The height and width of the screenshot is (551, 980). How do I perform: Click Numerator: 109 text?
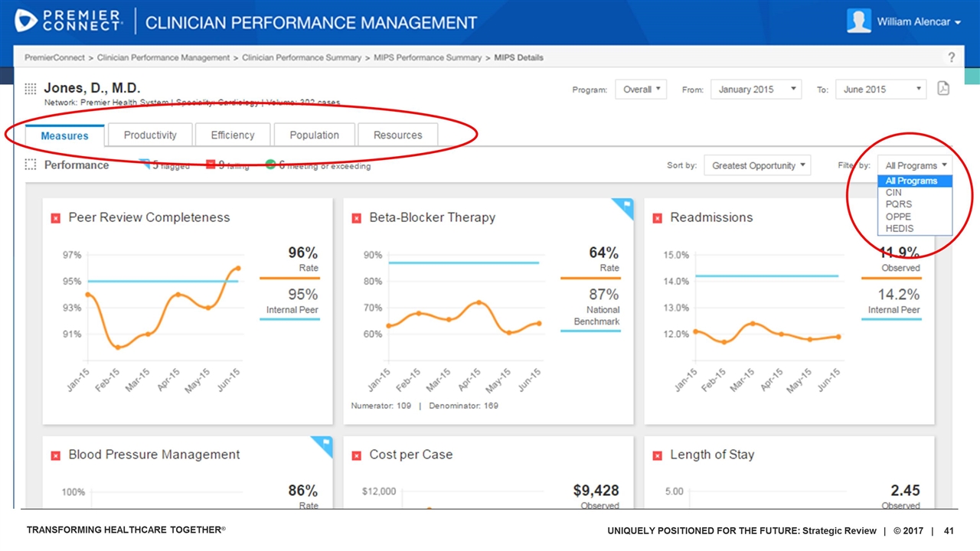(x=381, y=406)
